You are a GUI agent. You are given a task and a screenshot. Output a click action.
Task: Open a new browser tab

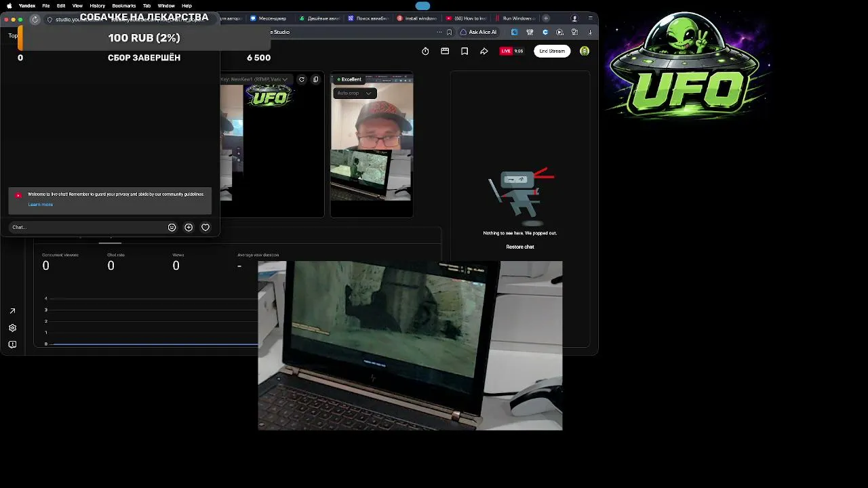point(546,18)
